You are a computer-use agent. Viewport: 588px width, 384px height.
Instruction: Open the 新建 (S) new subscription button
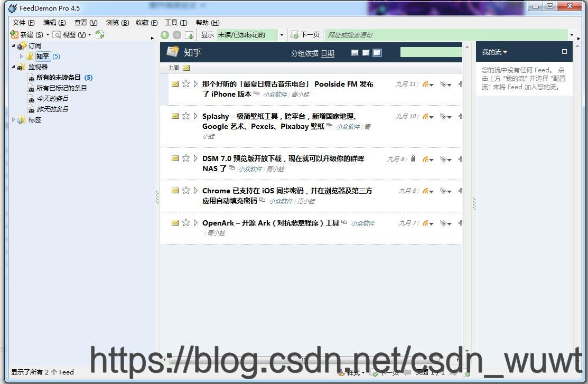[x=30, y=35]
